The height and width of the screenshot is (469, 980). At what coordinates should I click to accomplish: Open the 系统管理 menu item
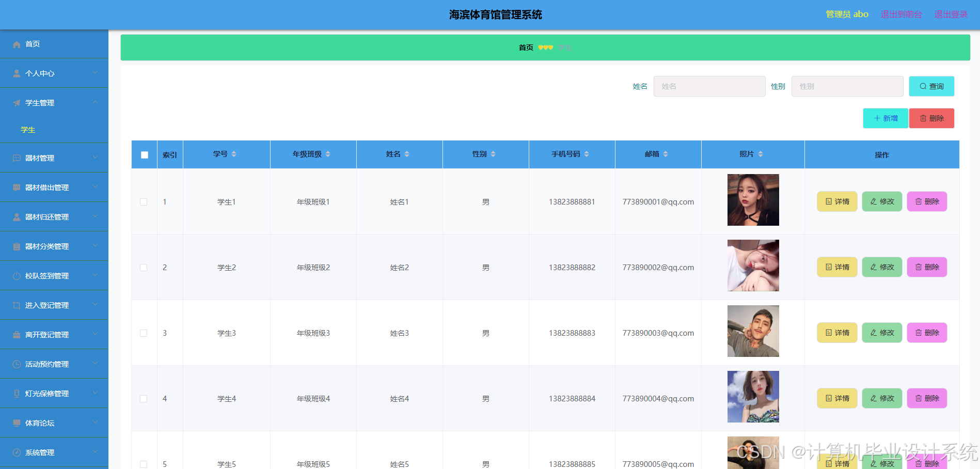coord(54,452)
